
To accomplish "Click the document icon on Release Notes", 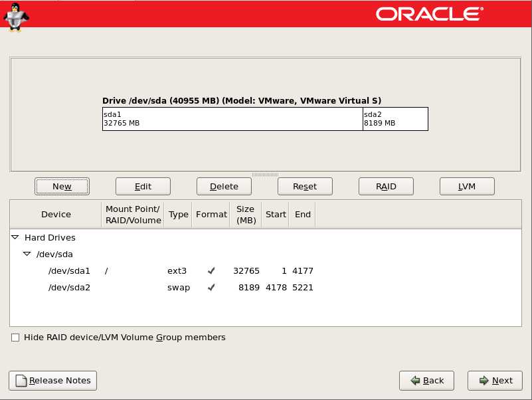I will [21, 381].
